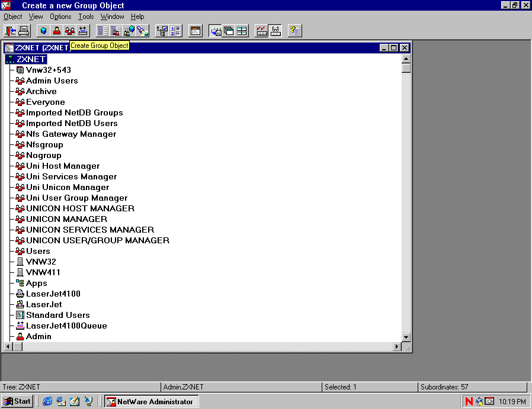Click the Create Group Object toolbar icon
Image resolution: width=532 pixels, height=409 pixels.
[x=69, y=31]
